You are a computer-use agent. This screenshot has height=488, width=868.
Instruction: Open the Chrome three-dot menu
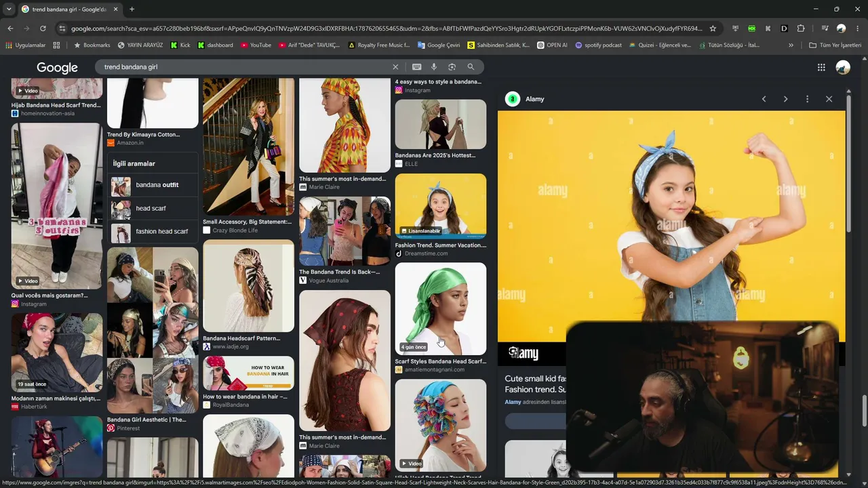pyautogui.click(x=858, y=28)
